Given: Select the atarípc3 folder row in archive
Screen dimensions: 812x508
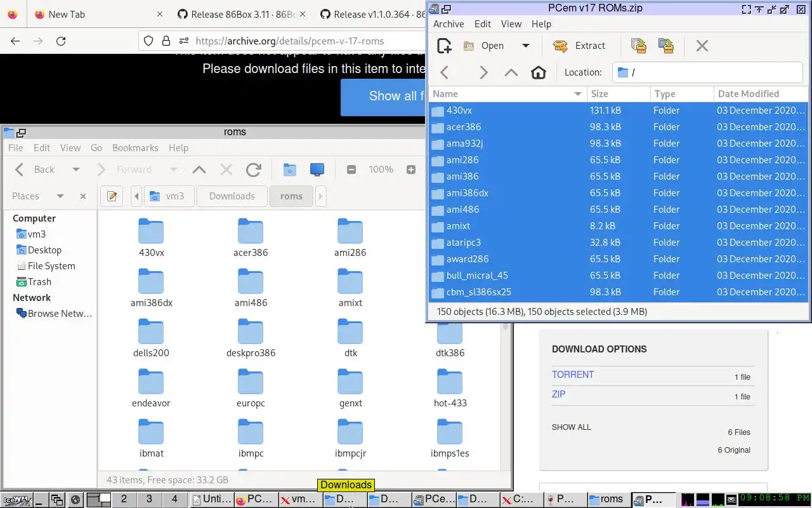Looking at the screenshot, I should [618, 243].
